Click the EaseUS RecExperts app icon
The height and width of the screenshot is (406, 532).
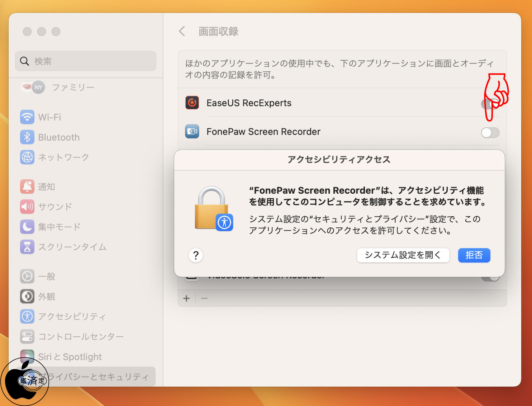tap(192, 103)
